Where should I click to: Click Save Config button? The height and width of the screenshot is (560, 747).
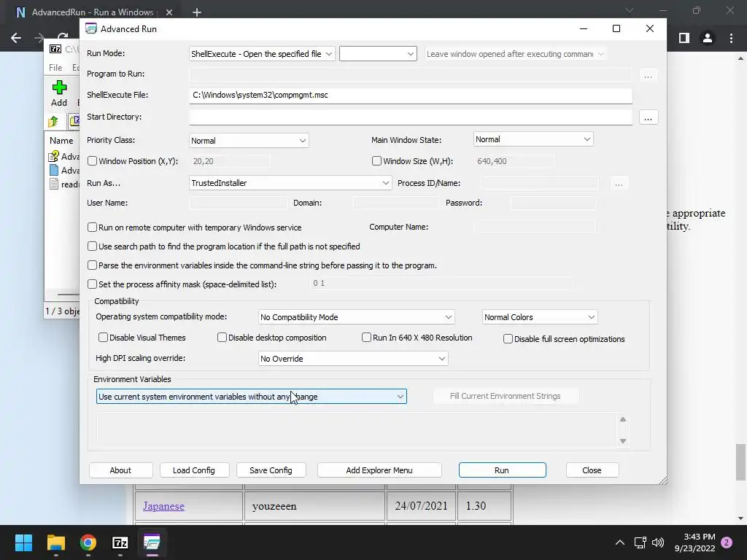271,470
